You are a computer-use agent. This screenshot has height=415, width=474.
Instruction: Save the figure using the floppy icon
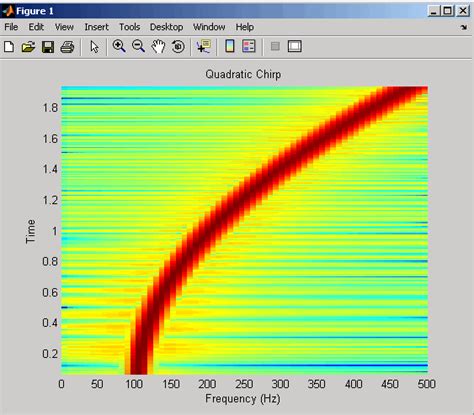click(48, 47)
